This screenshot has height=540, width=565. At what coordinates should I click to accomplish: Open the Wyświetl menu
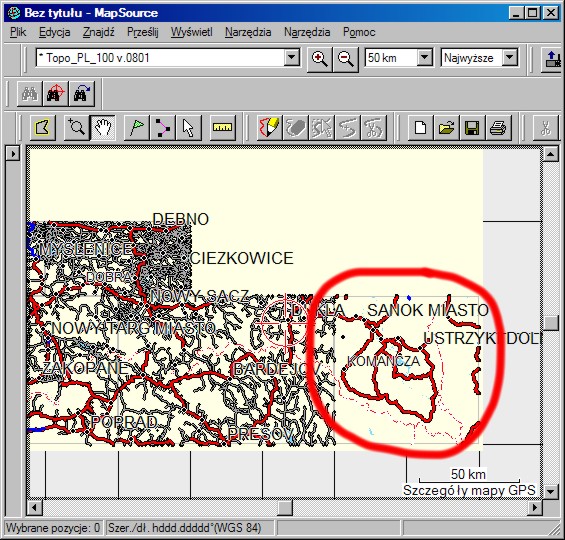(x=191, y=32)
